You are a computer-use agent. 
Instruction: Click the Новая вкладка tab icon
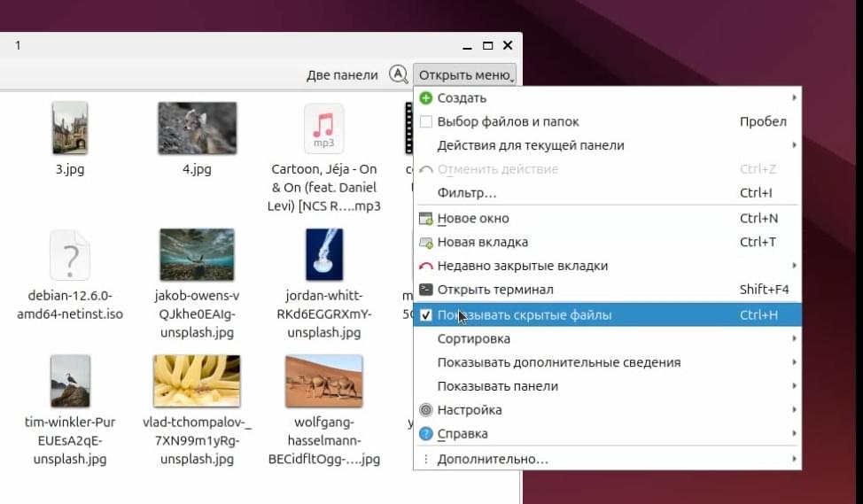426,242
